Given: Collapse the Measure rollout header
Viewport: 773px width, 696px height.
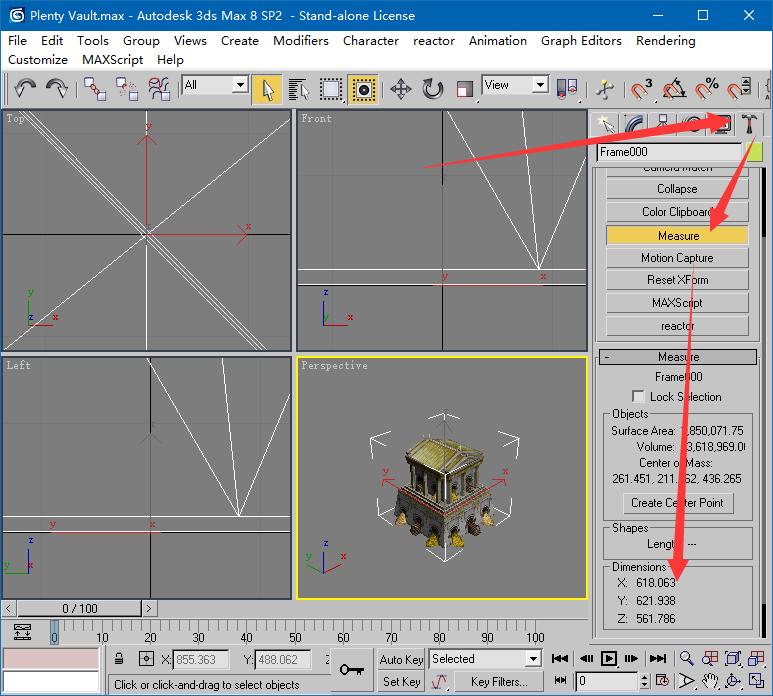Looking at the screenshot, I should click(x=677, y=357).
